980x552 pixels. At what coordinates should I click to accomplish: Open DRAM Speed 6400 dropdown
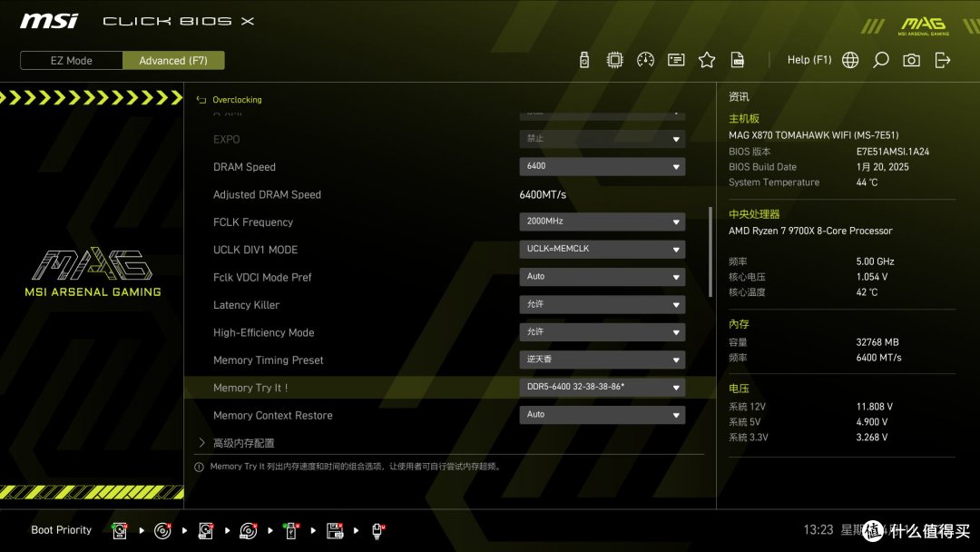602,166
